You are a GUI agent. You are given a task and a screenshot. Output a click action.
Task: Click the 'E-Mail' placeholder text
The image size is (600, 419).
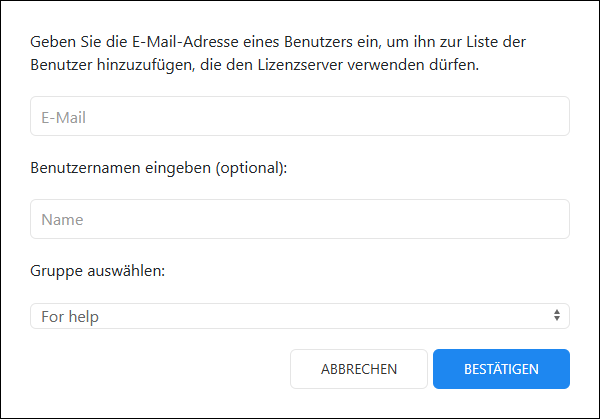coord(63,117)
